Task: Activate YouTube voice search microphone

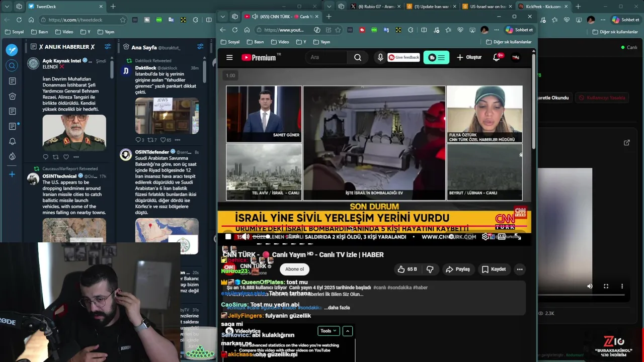Action: point(380,57)
